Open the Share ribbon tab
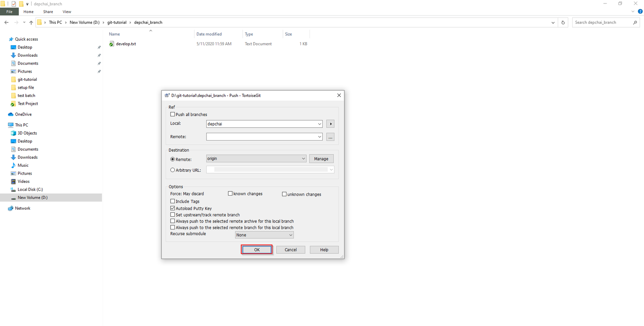644x326 pixels. click(48, 12)
